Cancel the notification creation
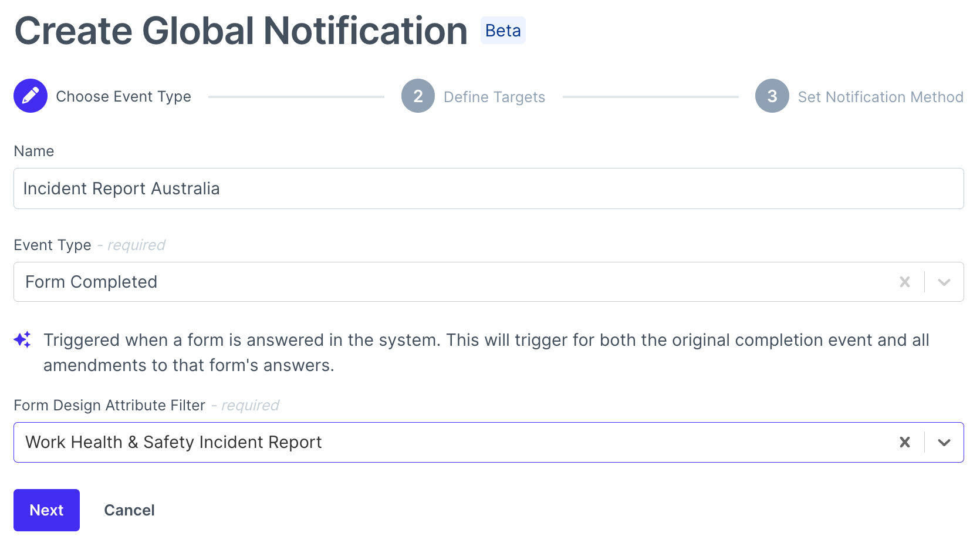This screenshot has width=980, height=546. click(129, 510)
